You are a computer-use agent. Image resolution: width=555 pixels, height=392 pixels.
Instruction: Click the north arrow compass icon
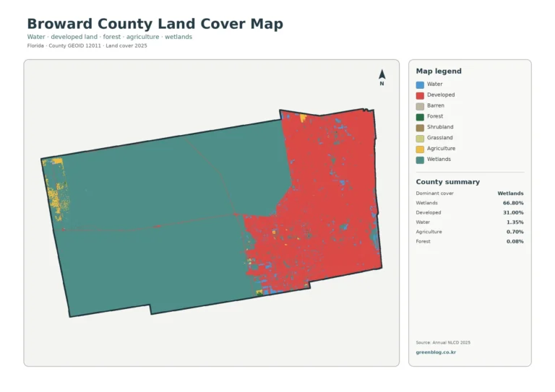pyautogui.click(x=382, y=77)
